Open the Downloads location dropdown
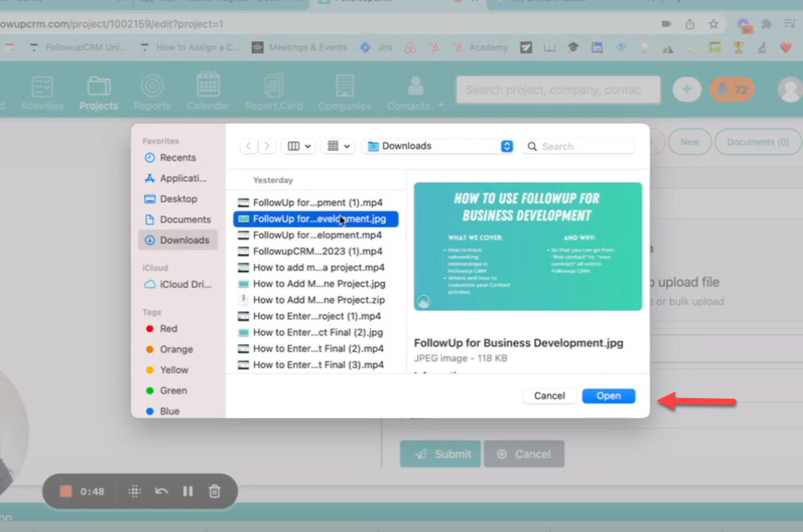The height and width of the screenshot is (532, 803). click(437, 146)
